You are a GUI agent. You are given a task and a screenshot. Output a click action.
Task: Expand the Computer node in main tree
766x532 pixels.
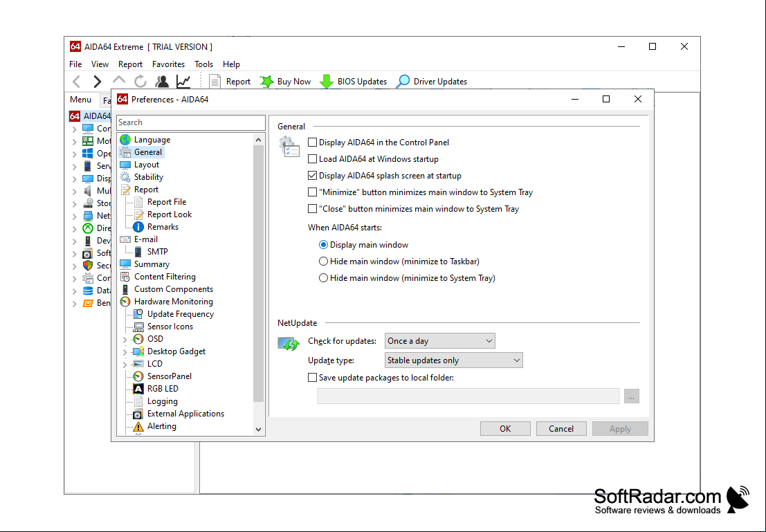coord(74,129)
